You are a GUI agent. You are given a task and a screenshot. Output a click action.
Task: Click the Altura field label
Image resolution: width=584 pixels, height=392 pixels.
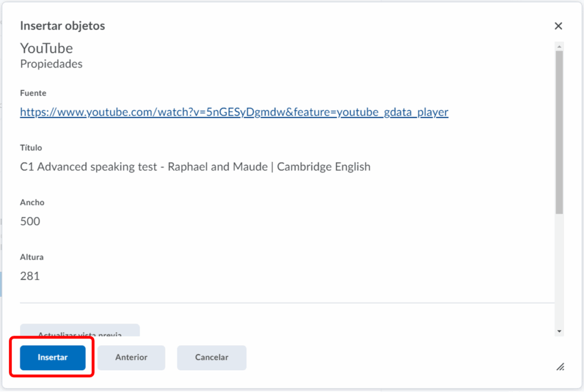click(32, 257)
